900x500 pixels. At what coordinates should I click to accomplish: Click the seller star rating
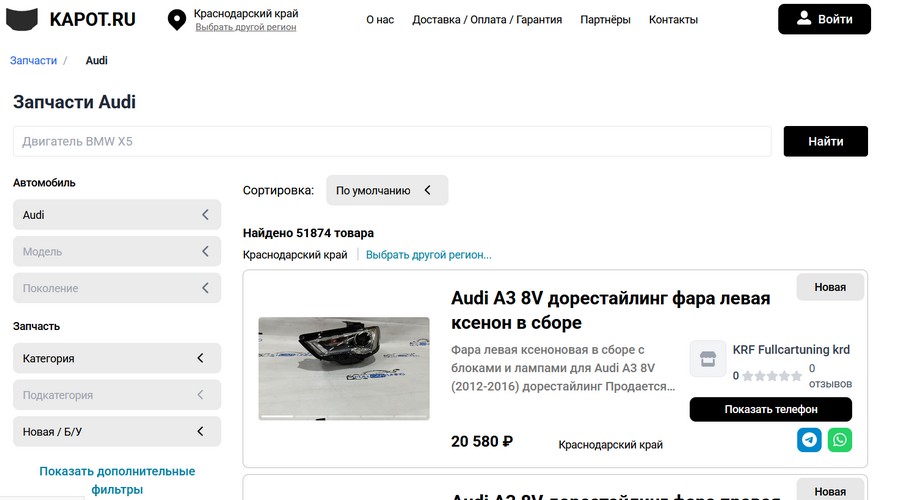pyautogui.click(x=772, y=376)
